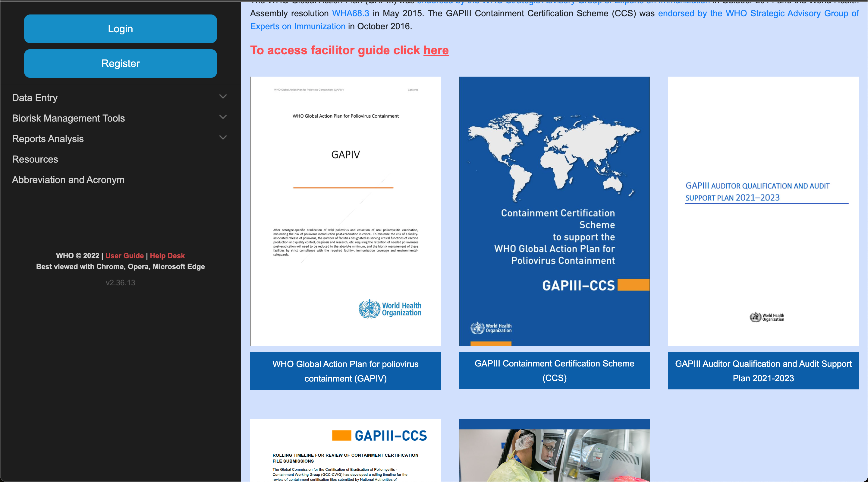Click 'here' facilitator guide link
Image resolution: width=868 pixels, height=482 pixels.
(436, 50)
